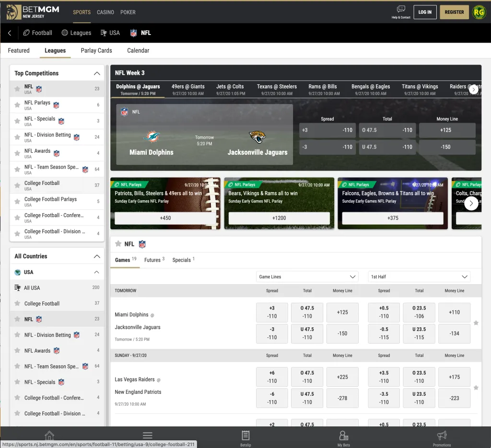The image size is (491, 448).
Task: Favorite NFL in Top Competitions
Action: [17, 89]
